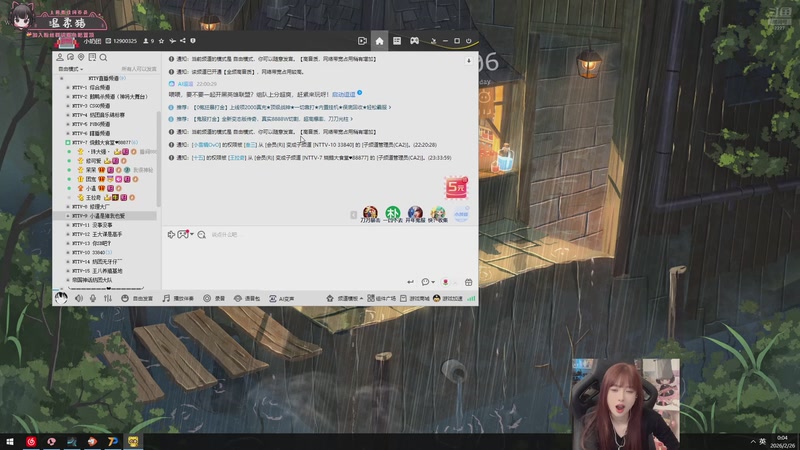
Task: Open the gift box icon
Action: 468,282
